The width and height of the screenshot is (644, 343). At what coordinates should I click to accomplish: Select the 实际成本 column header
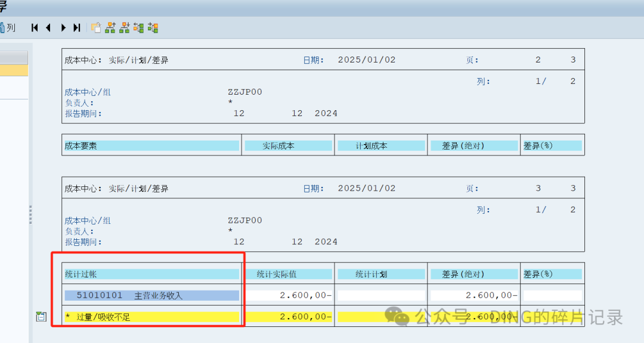point(289,146)
